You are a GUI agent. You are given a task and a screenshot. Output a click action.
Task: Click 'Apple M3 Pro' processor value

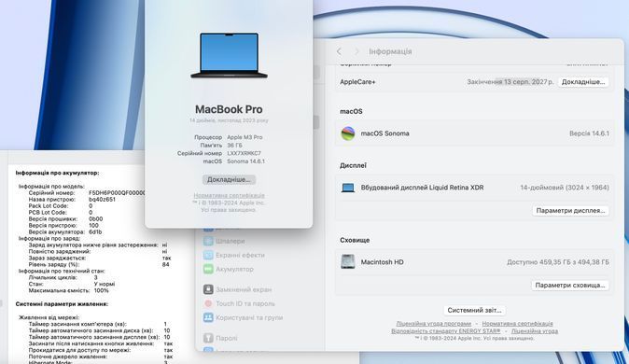click(245, 137)
